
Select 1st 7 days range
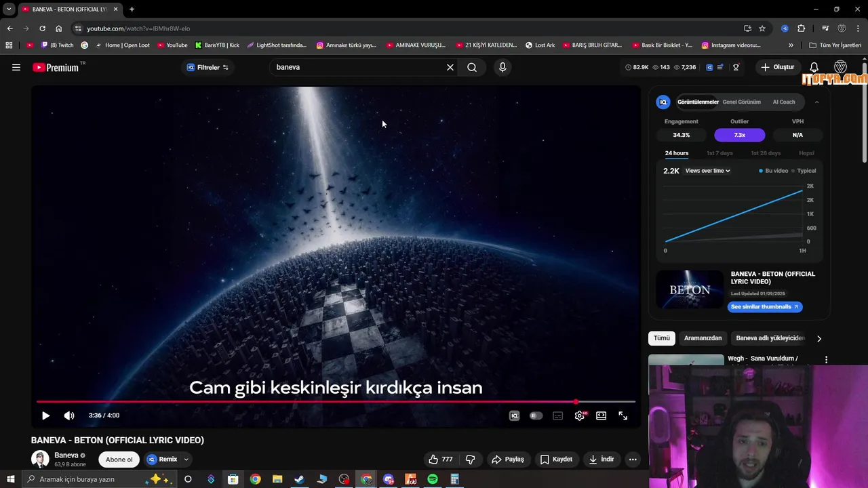click(719, 153)
